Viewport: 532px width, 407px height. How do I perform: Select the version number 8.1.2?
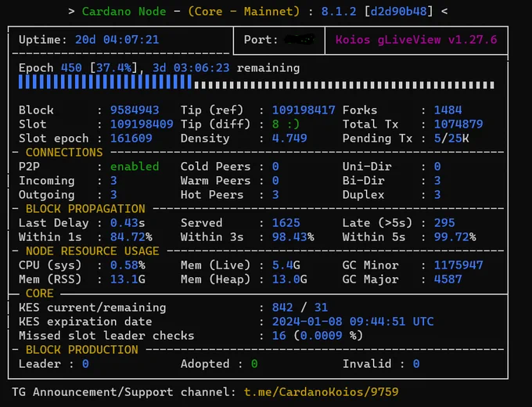click(339, 12)
